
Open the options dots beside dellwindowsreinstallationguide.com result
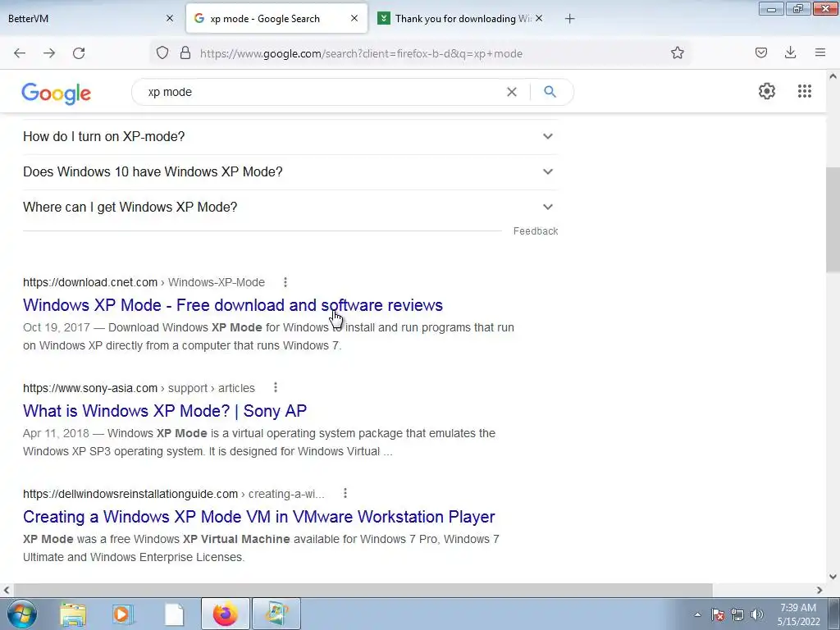click(345, 493)
